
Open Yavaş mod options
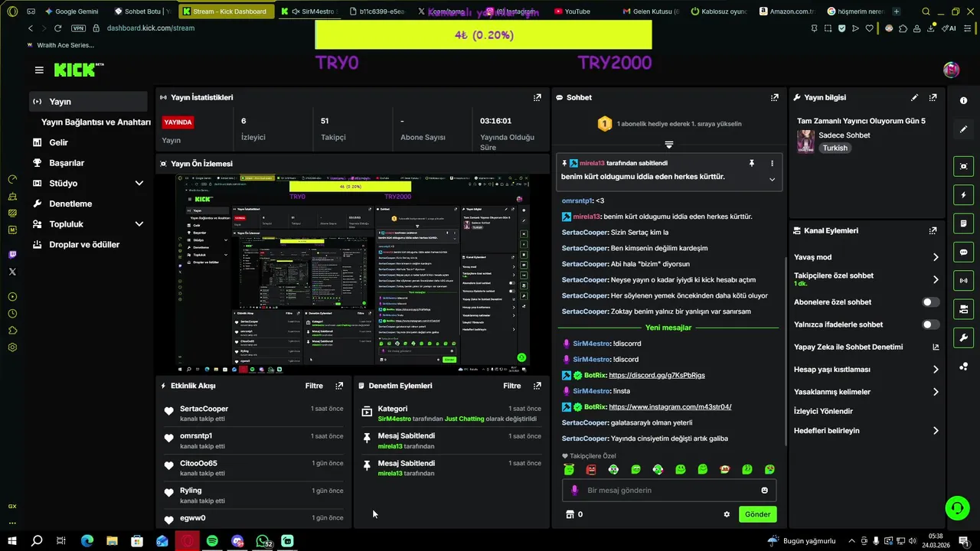866,257
